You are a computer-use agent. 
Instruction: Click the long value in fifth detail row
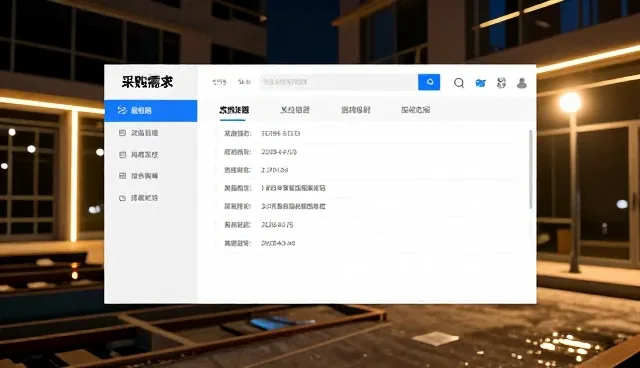(x=293, y=206)
